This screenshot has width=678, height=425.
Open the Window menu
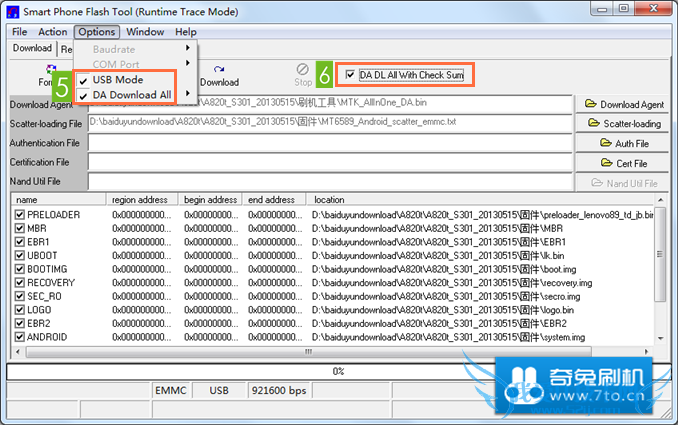145,32
